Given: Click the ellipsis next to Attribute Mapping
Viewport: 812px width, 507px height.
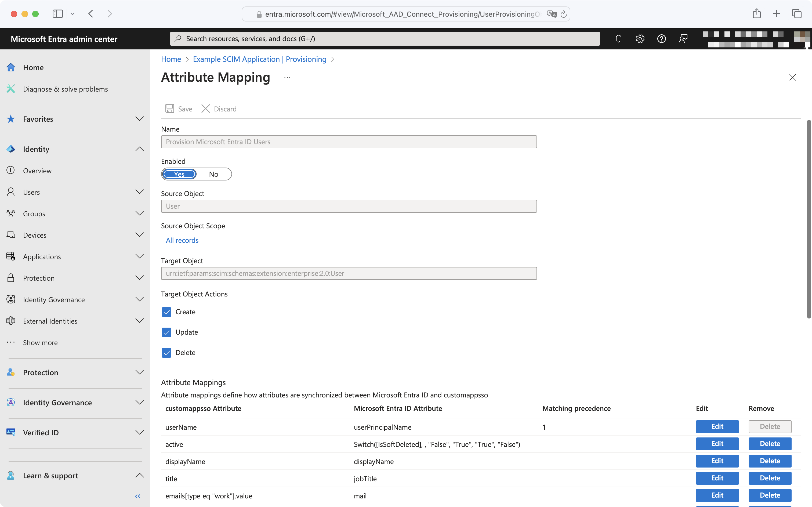Looking at the screenshot, I should pyautogui.click(x=287, y=77).
